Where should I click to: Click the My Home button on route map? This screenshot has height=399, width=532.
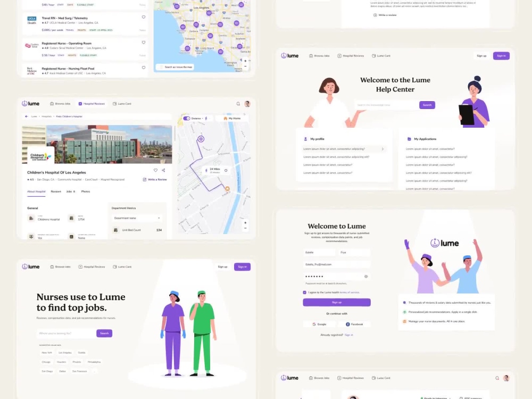[232, 119]
